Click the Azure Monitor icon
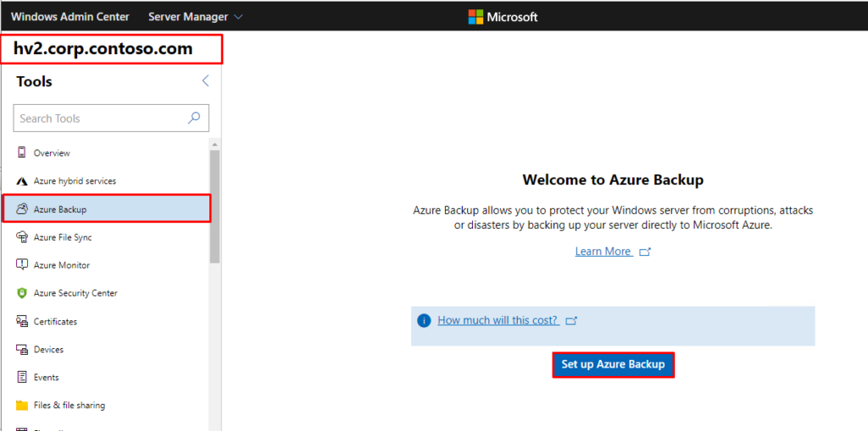 (x=22, y=265)
